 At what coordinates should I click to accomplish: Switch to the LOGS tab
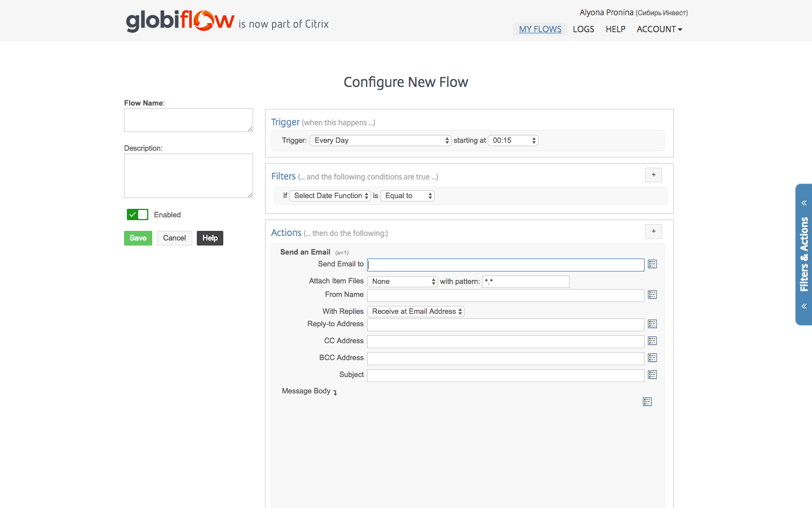click(x=583, y=29)
